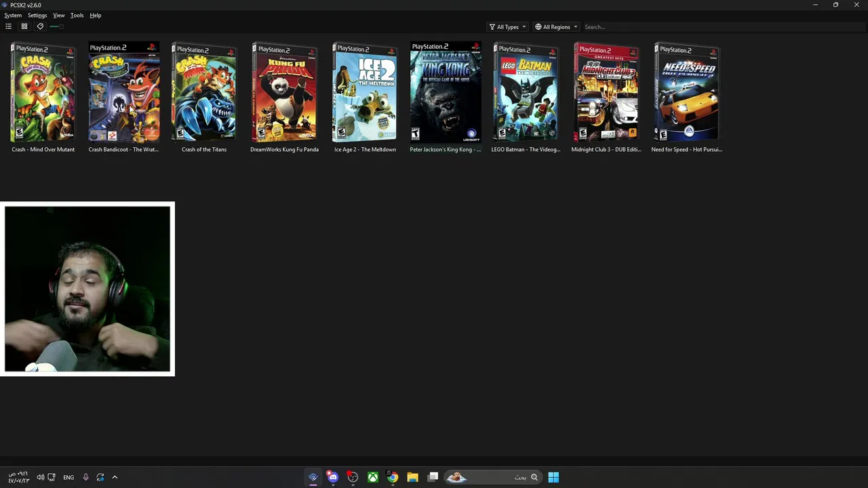Click the 'Crash - Mind Over Mutant' title text
This screenshot has height=488, width=868.
click(x=43, y=150)
